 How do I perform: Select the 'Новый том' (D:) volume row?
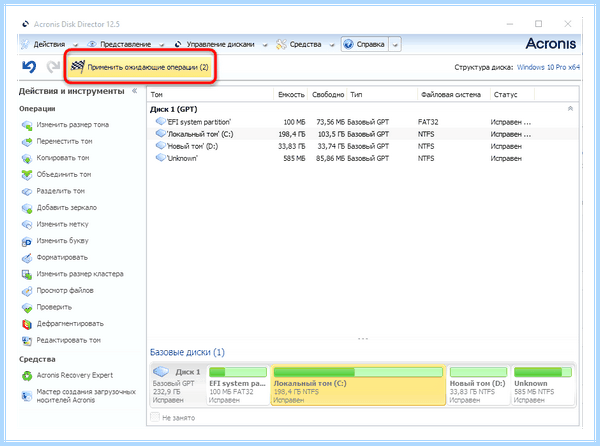363,146
